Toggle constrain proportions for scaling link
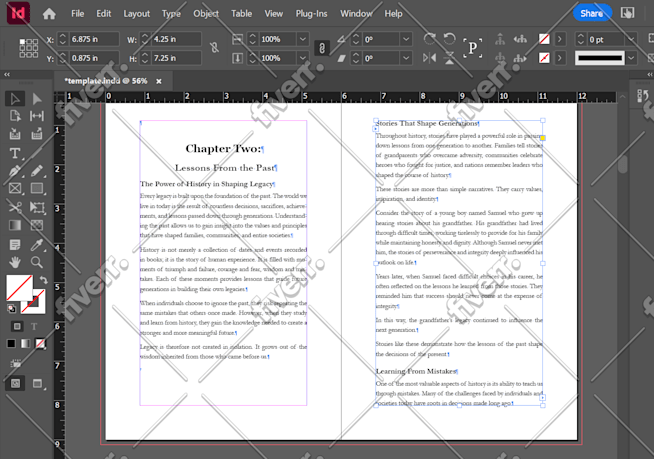This screenshot has height=459, width=654. pyautogui.click(x=322, y=48)
